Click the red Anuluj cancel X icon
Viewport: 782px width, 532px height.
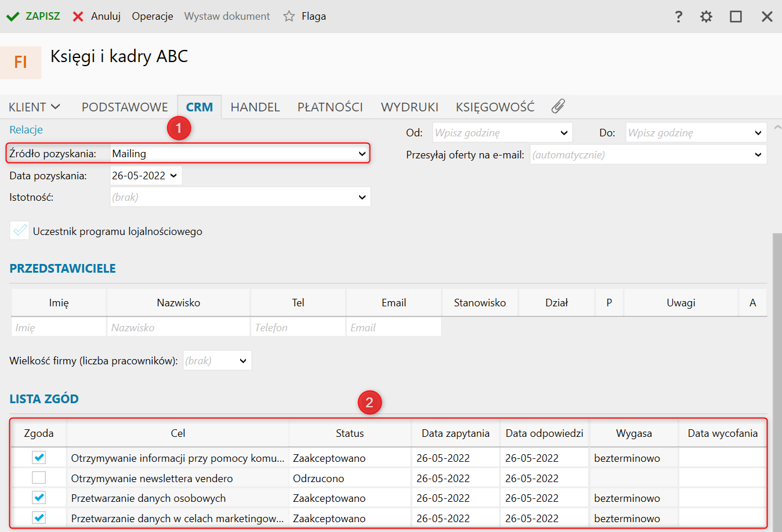tap(78, 16)
